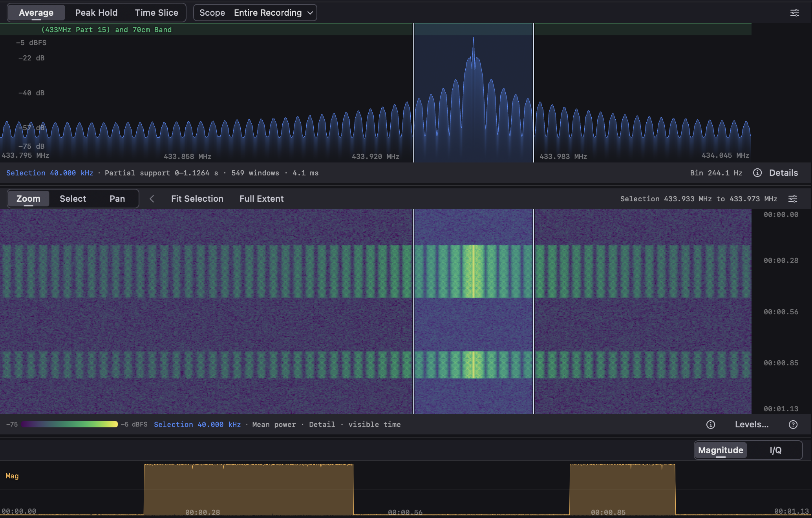This screenshot has height=518, width=812.
Task: Show I/Q view
Action: pos(775,450)
